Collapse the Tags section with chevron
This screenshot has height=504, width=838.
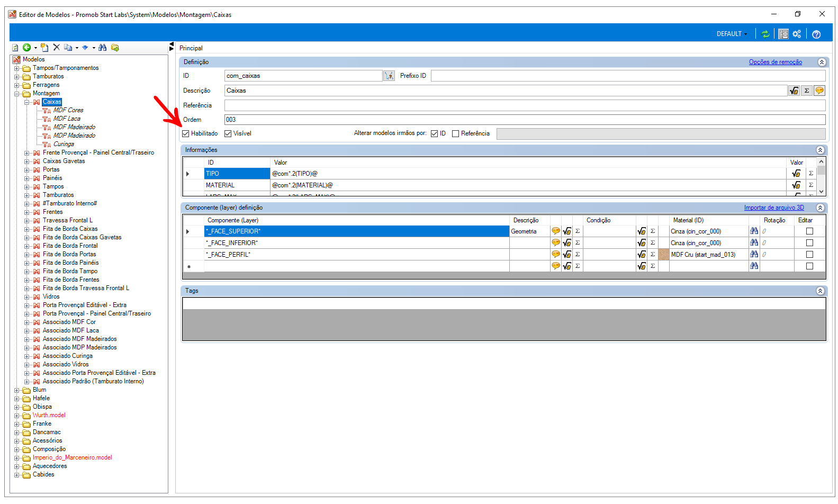820,291
